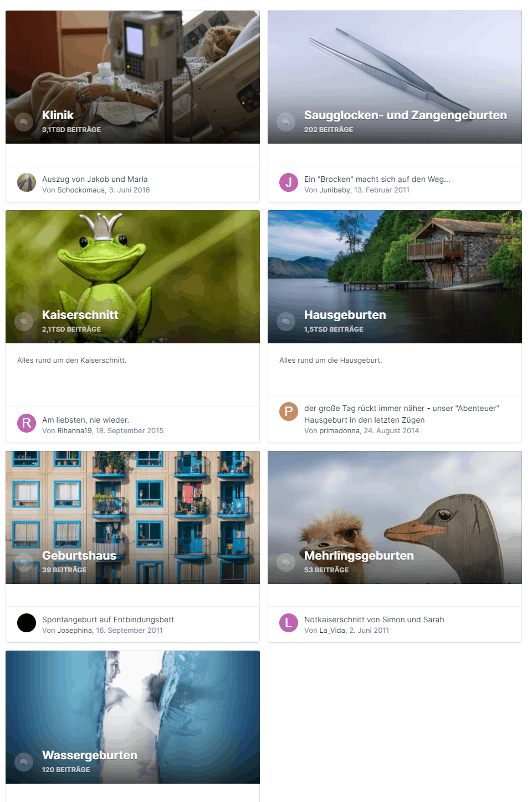Image resolution: width=532 pixels, height=802 pixels.
Task: Open Josephina's black circle avatar
Action: click(x=27, y=623)
